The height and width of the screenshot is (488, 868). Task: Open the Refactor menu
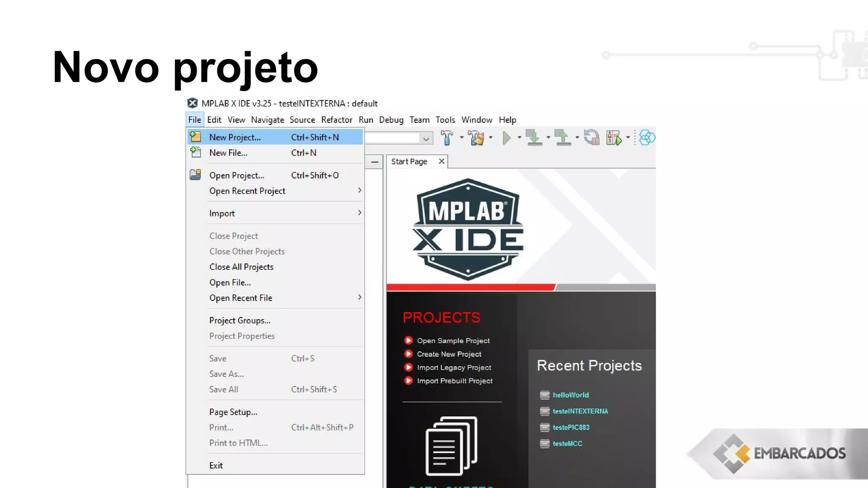pyautogui.click(x=337, y=120)
